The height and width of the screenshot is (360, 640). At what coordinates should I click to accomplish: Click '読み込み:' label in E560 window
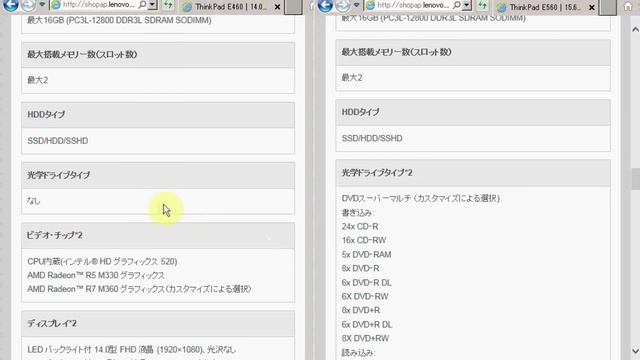pos(358,353)
